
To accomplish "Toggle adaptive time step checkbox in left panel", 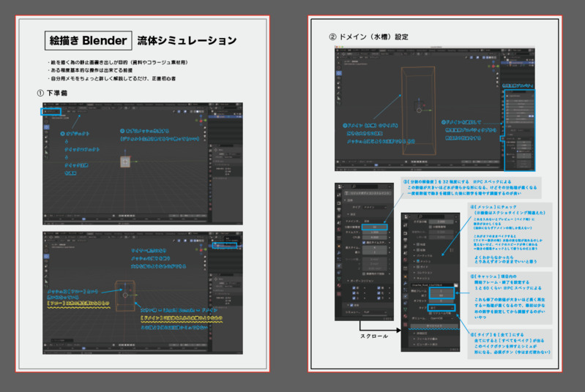I will 364,243.
